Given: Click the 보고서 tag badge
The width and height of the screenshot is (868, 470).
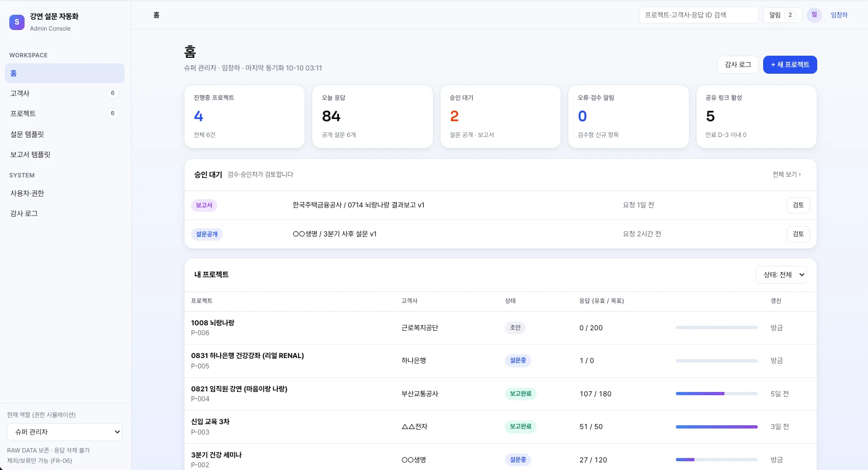Looking at the screenshot, I should (x=204, y=205).
